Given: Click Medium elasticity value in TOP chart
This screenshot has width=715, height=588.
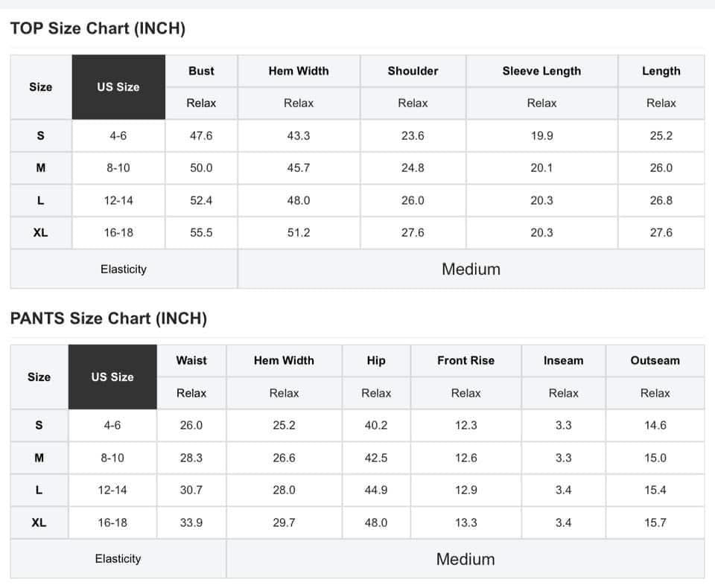Looking at the screenshot, I should coord(471,269).
